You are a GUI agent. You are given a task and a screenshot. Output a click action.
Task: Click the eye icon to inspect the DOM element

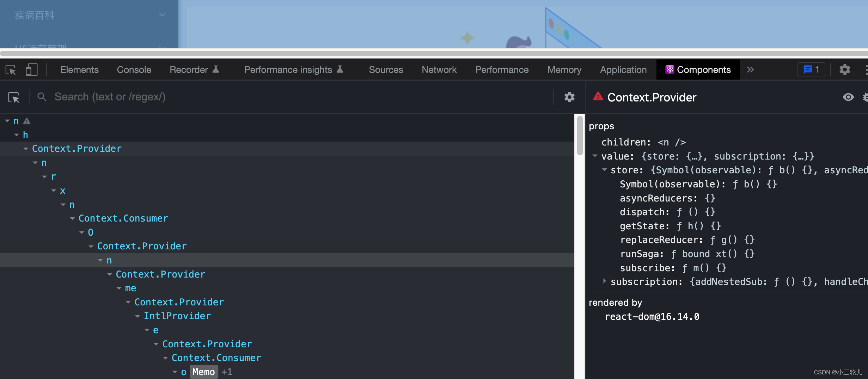pos(849,97)
